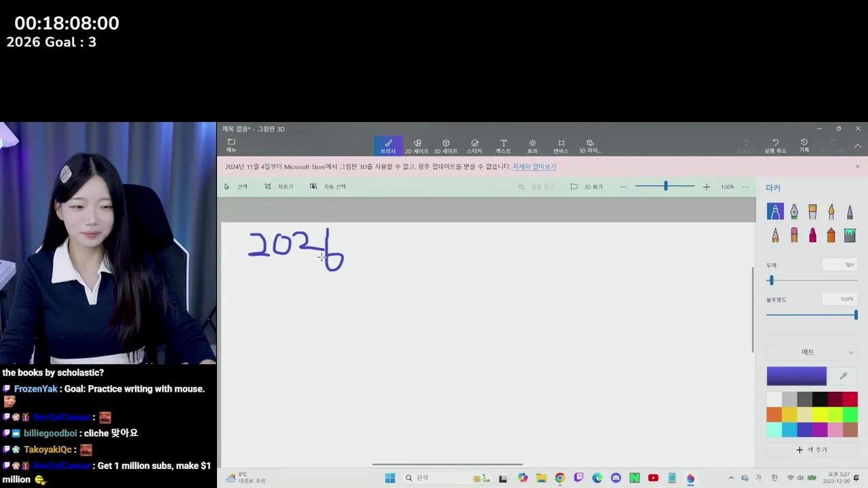Dismiss the pink notification banner
This screenshot has height=488, width=868.
857,167
